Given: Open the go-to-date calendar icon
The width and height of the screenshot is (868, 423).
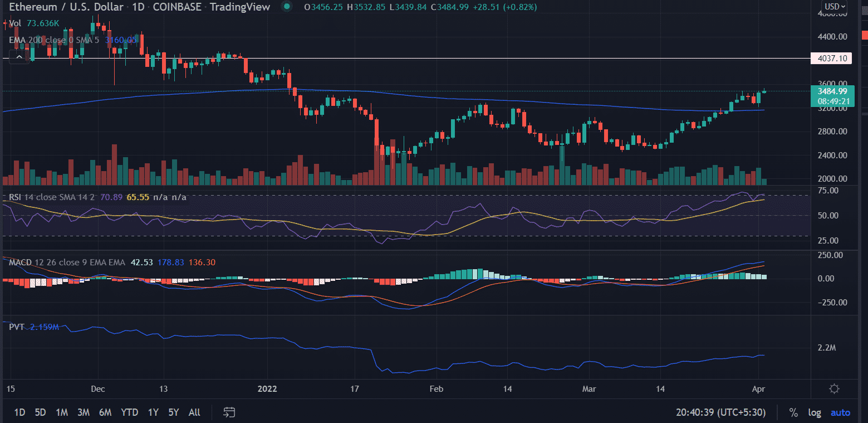Looking at the screenshot, I should point(229,412).
